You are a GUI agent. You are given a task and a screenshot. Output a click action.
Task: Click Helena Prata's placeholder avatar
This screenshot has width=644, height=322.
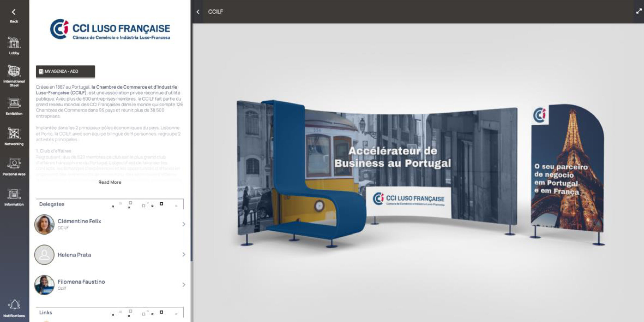click(x=44, y=255)
